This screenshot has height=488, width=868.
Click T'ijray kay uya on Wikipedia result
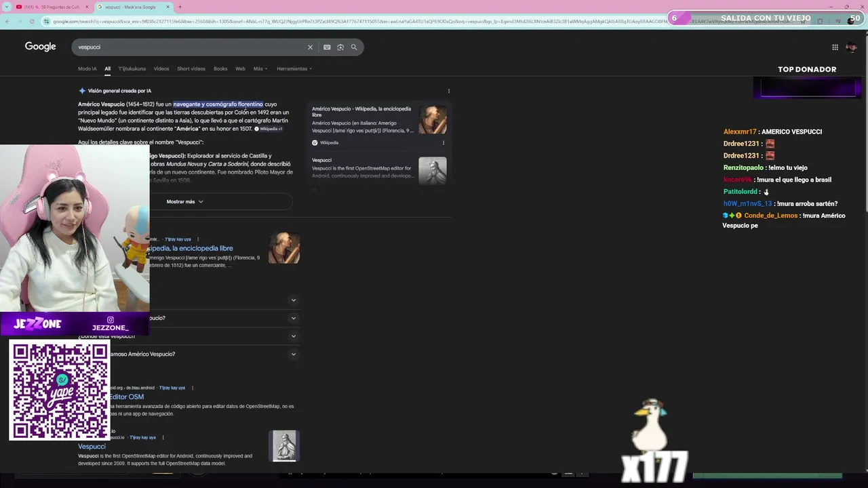point(178,239)
